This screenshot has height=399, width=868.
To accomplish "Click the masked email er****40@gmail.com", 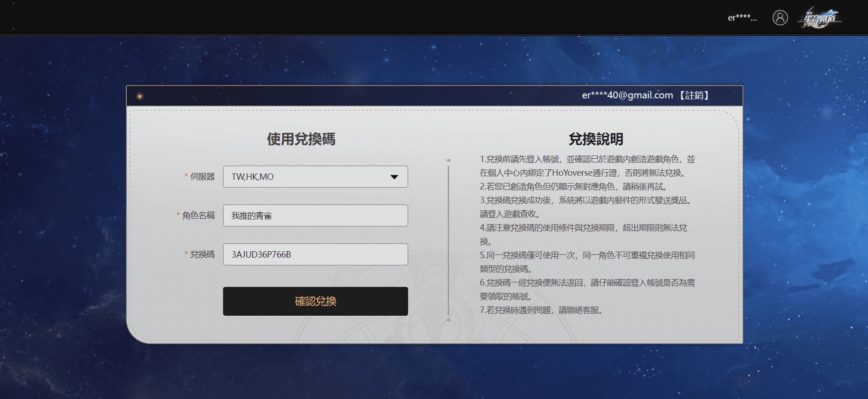I will [627, 95].
